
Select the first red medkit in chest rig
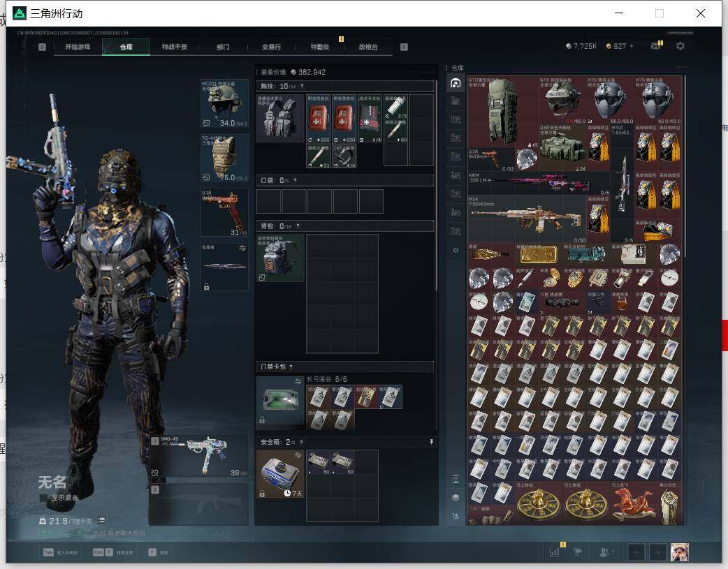click(318, 119)
